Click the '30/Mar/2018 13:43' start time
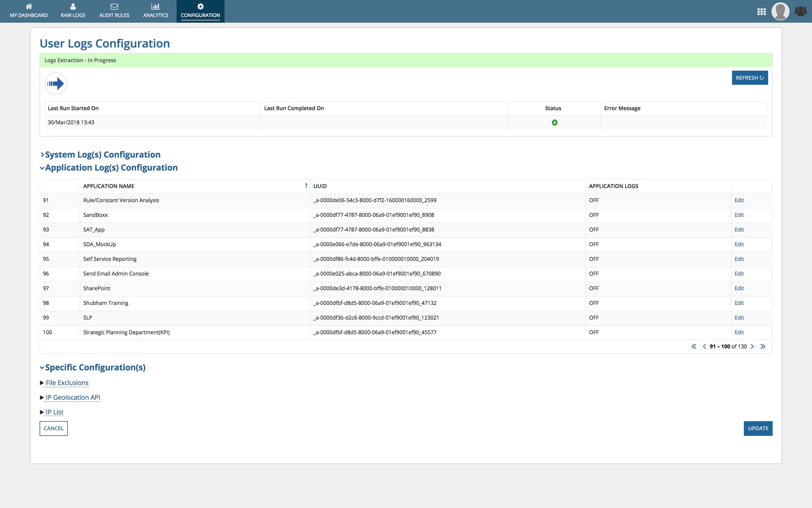The height and width of the screenshot is (508, 812). pyautogui.click(x=71, y=122)
